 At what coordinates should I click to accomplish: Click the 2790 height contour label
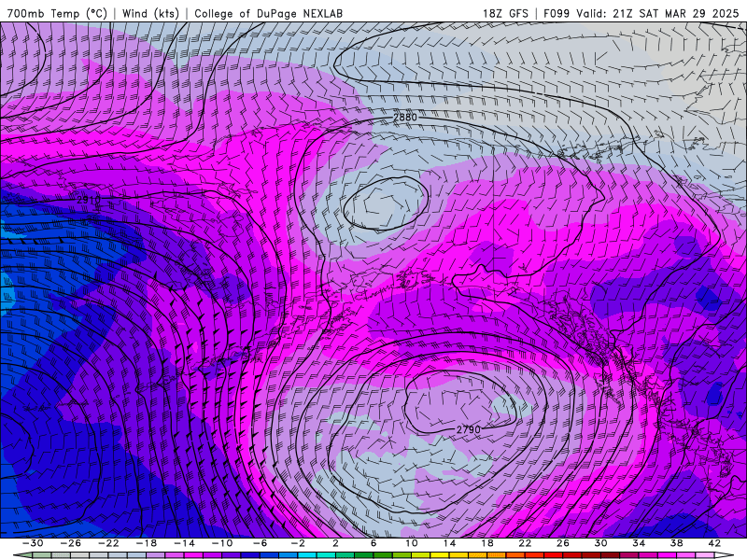pyautogui.click(x=469, y=429)
